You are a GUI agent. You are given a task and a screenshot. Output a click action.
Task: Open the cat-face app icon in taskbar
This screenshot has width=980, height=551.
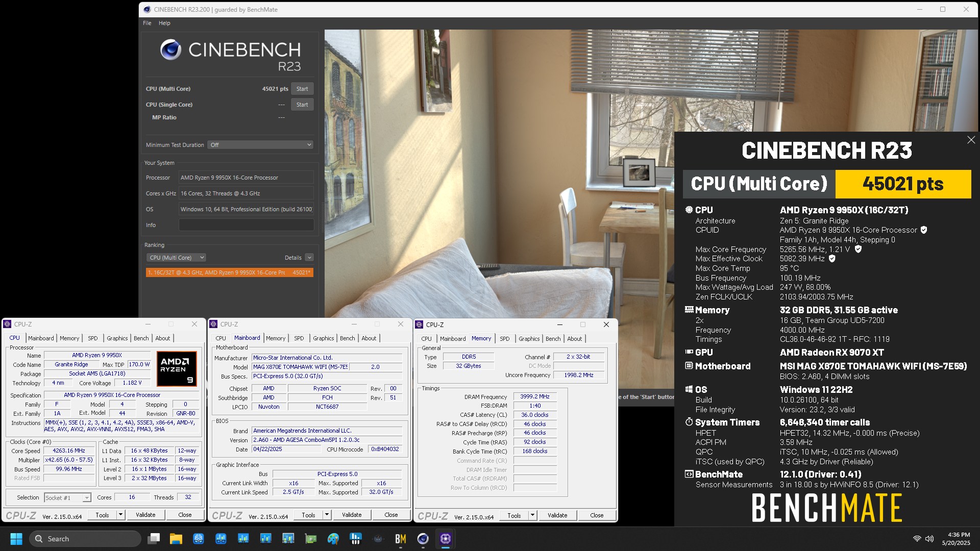[378, 539]
